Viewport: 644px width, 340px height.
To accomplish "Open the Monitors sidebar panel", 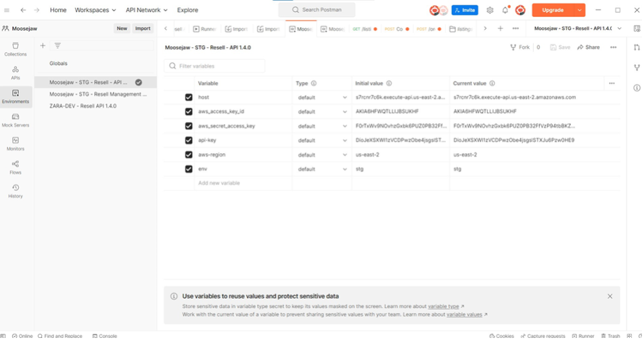I will click(x=16, y=144).
